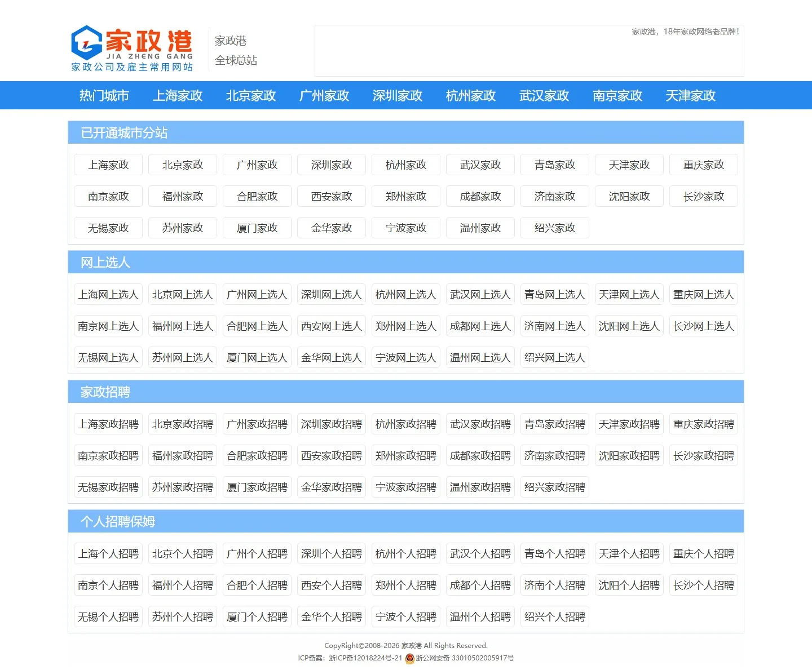This screenshot has height=670, width=812.
Task: Click 绍兴网上选人
Action: tap(555, 357)
